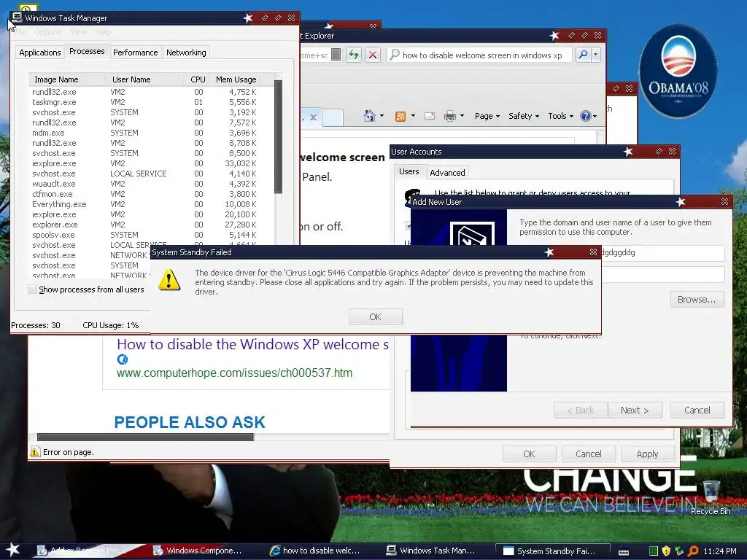Click System Standby Fai... taskbar button
This screenshot has height=560, width=747.
click(x=553, y=551)
